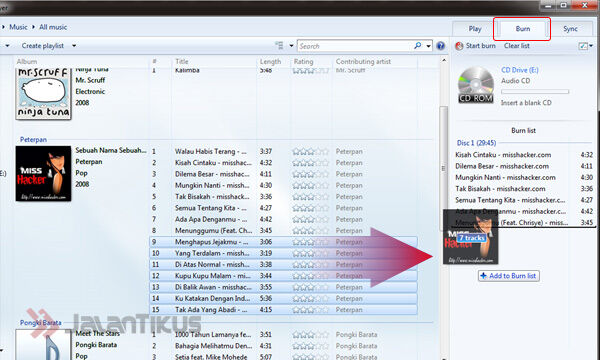The width and height of the screenshot is (600, 360).
Task: Open the View options dropdown arrow
Action: [x=291, y=46]
